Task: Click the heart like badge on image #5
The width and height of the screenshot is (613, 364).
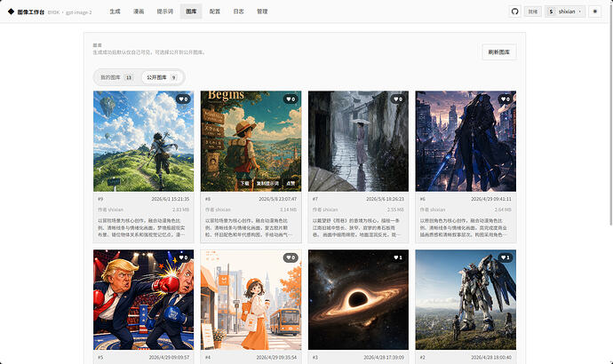Action: (x=183, y=257)
